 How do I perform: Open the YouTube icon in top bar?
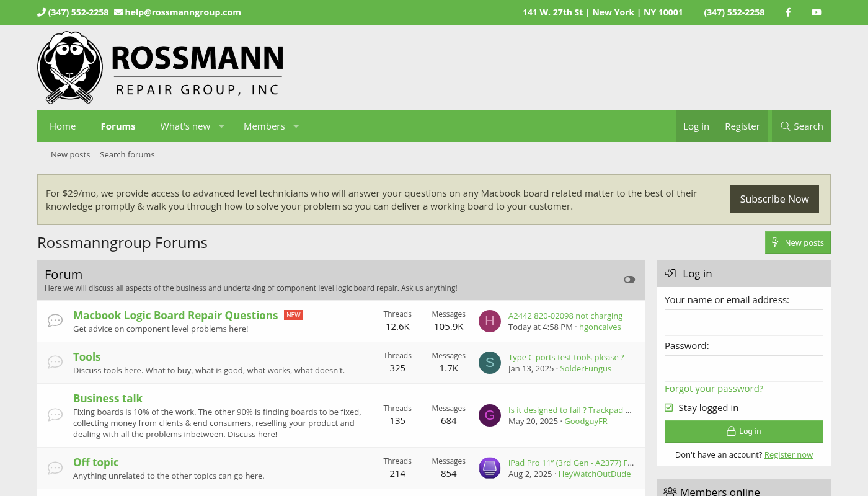click(x=817, y=12)
